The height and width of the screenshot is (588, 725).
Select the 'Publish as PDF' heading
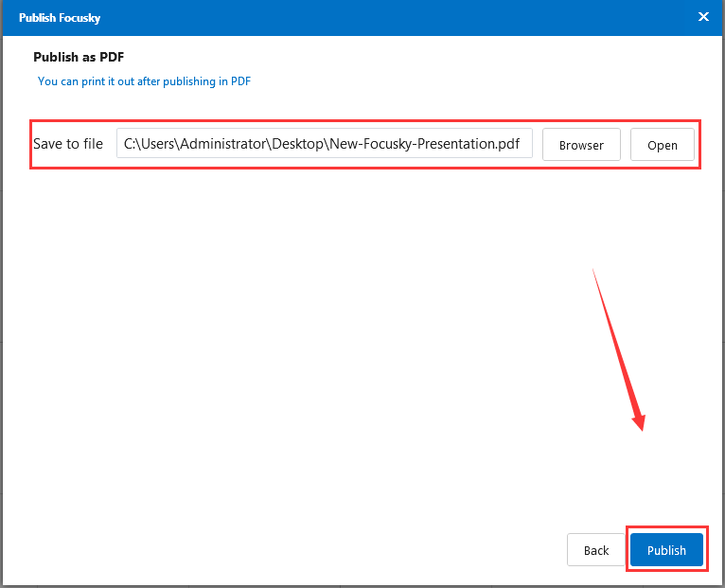coord(79,57)
